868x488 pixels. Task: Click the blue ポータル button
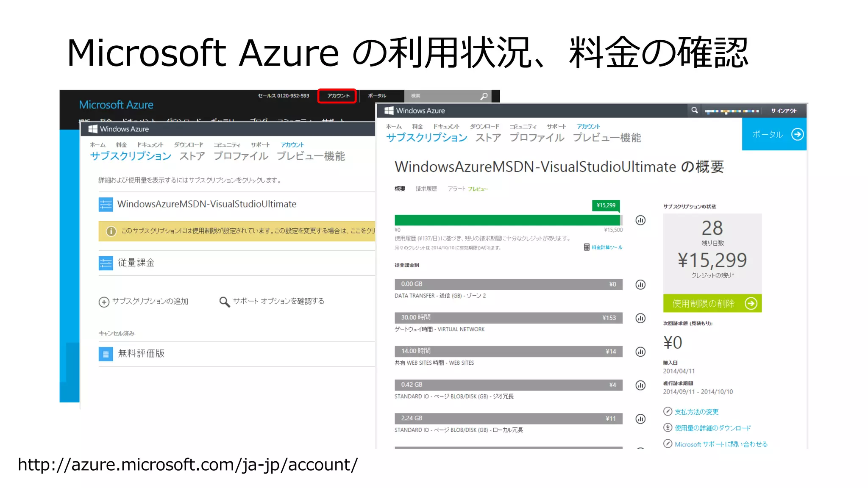point(774,134)
